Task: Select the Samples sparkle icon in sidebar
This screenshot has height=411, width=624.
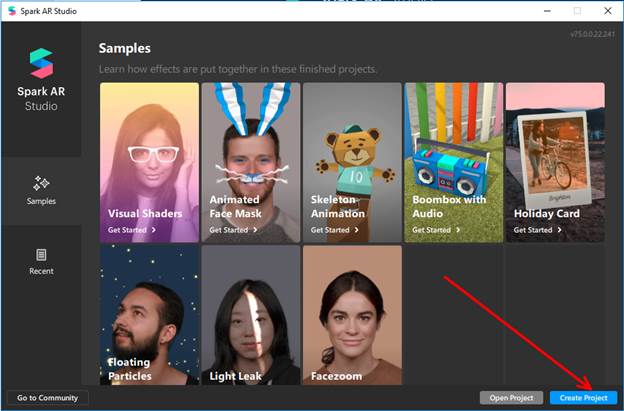Action: [x=41, y=183]
